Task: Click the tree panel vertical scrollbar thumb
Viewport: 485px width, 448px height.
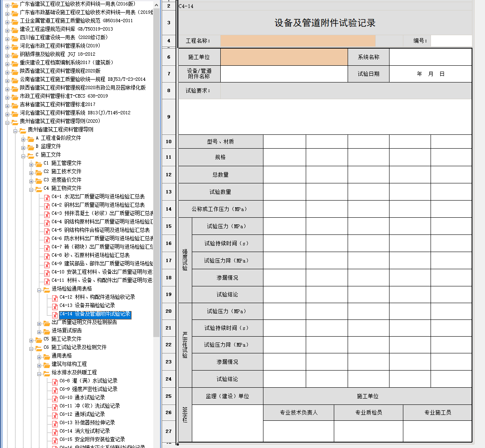Action: (156, 172)
